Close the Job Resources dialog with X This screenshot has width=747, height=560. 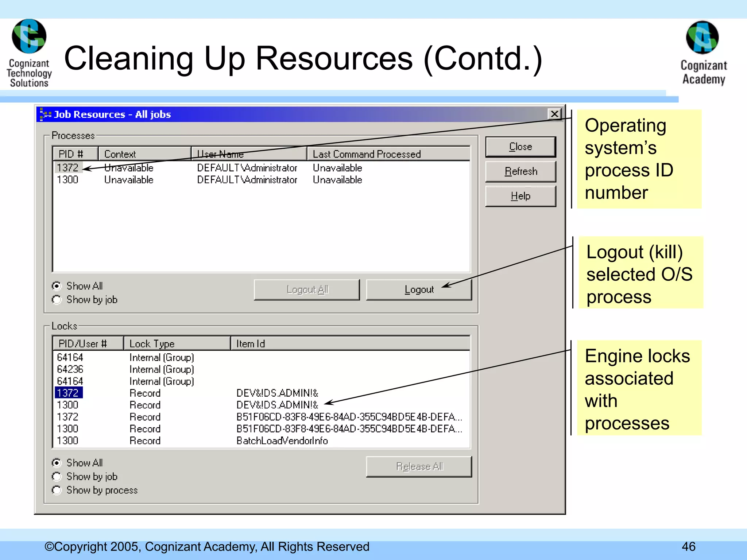pyautogui.click(x=554, y=114)
